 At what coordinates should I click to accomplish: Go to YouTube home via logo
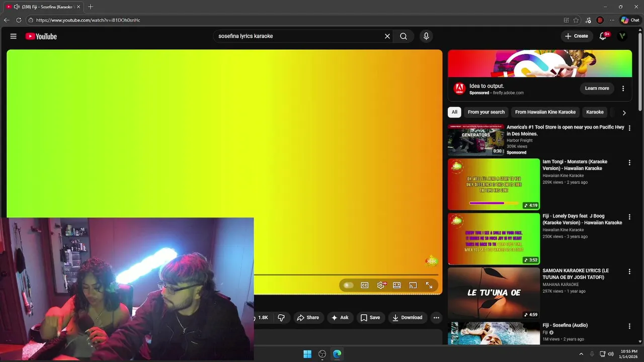pos(41,36)
